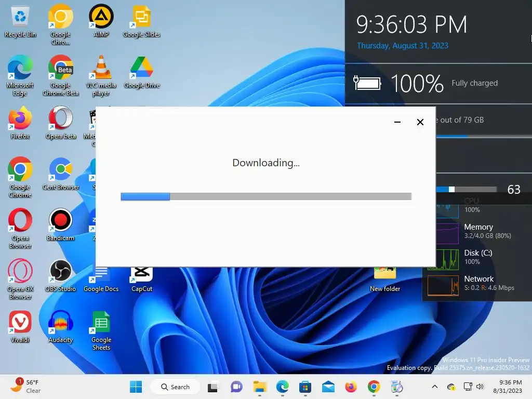Click the Downloading progress bar
The height and width of the screenshot is (399, 532).
click(266, 196)
